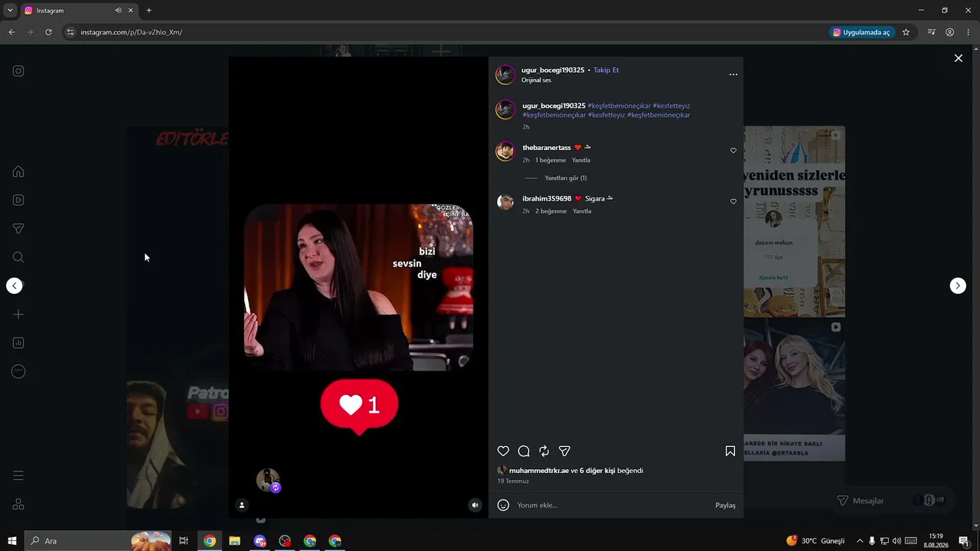Close the post overlay with the X
The image size is (980, 551).
tap(958, 58)
